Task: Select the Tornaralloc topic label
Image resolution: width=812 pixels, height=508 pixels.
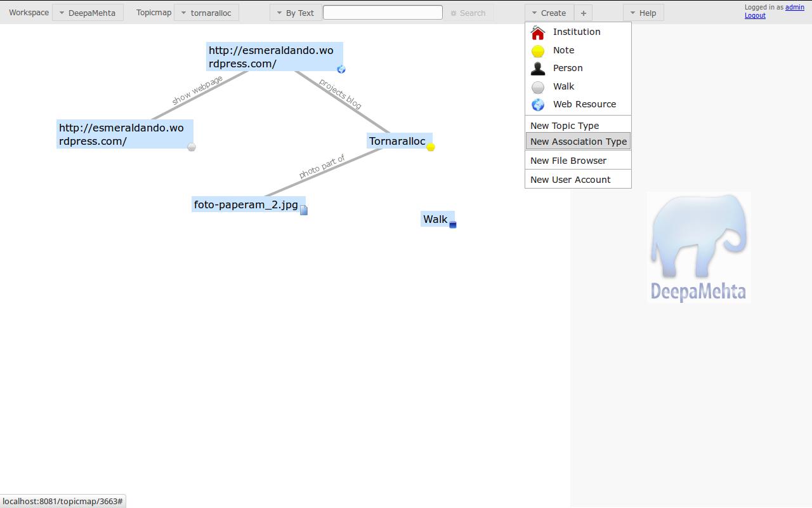Action: [398, 141]
